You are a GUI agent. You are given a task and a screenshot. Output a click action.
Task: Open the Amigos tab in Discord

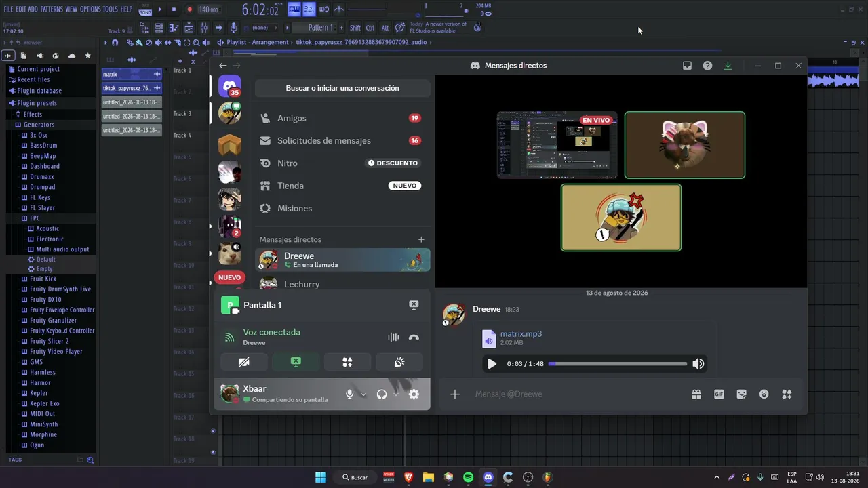[x=342, y=118]
